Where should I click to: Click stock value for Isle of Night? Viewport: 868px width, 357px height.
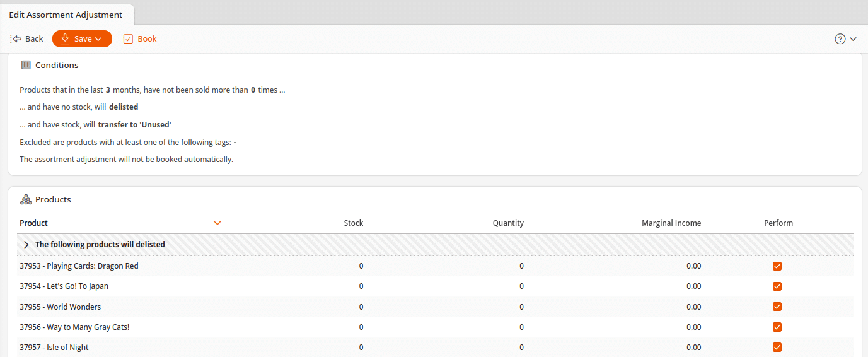tap(361, 348)
